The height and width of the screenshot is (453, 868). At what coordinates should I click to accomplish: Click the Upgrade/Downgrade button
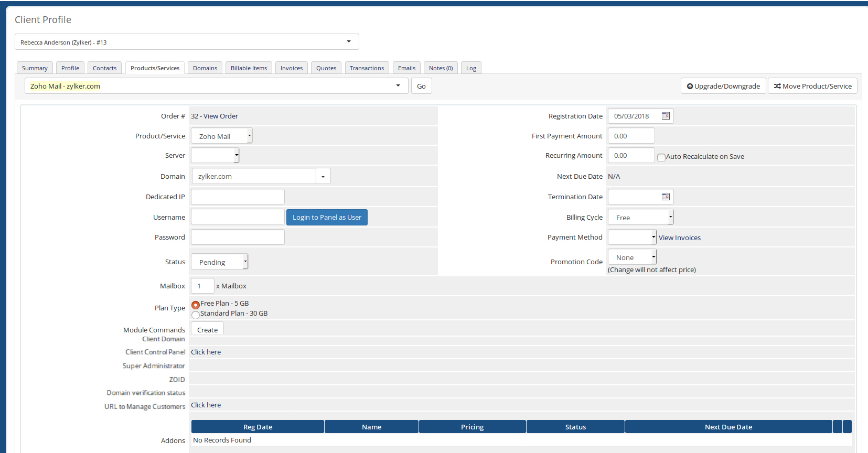723,86
